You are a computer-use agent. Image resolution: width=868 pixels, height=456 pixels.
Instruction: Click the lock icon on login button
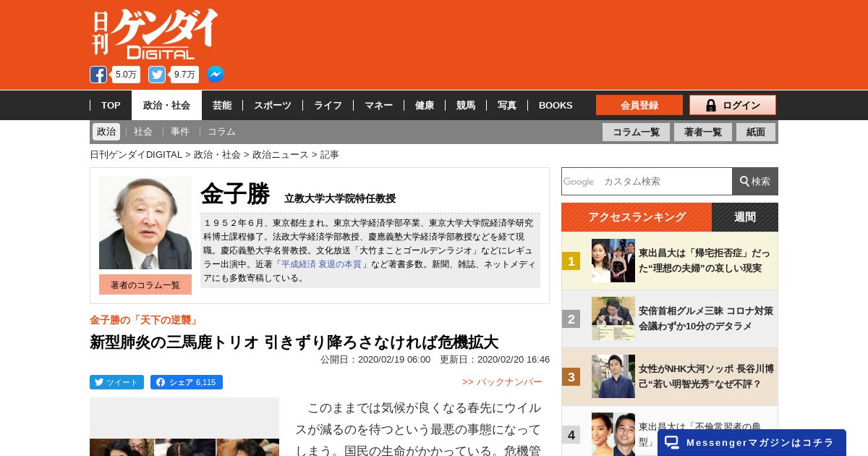pyautogui.click(x=711, y=105)
